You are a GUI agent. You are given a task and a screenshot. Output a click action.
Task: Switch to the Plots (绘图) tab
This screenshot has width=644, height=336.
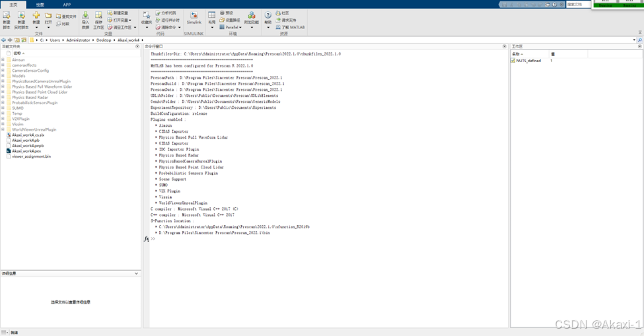(x=40, y=5)
